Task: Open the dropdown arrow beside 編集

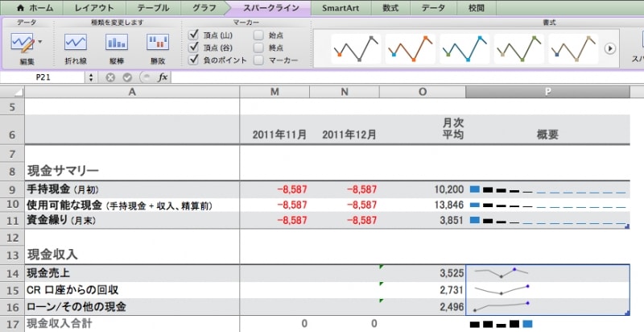Action: pos(40,40)
